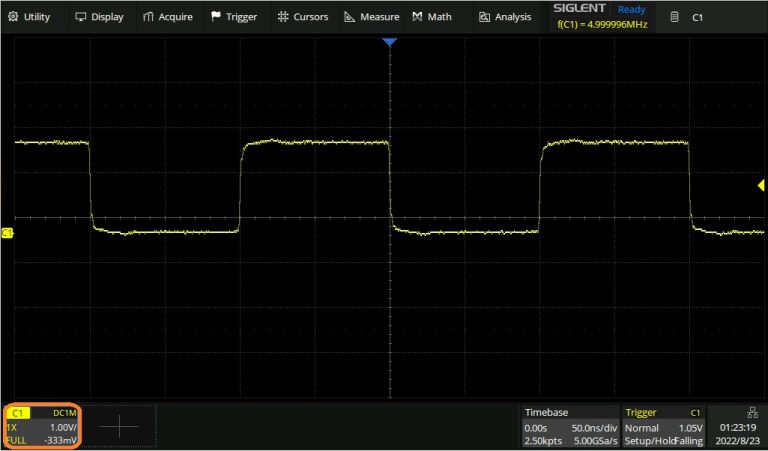Open the Measure menu
The image size is (768, 451).
(371, 17)
